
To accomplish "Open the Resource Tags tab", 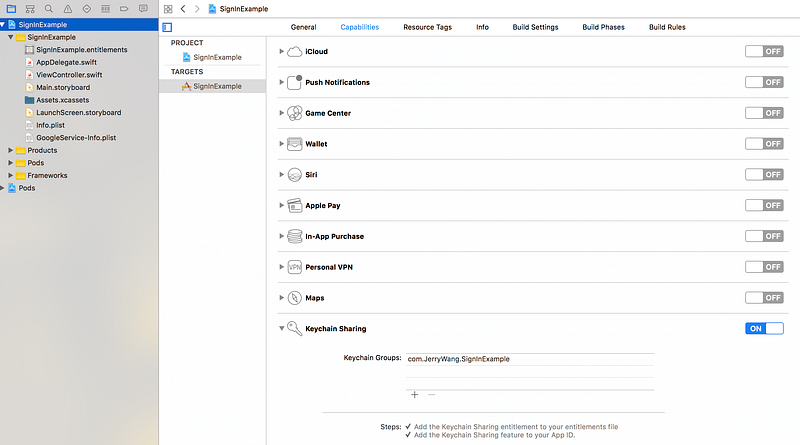I will pyautogui.click(x=428, y=27).
